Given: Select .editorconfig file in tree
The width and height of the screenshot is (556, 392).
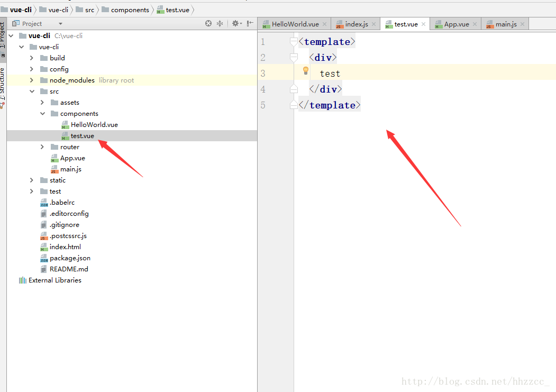Looking at the screenshot, I should 69,214.
